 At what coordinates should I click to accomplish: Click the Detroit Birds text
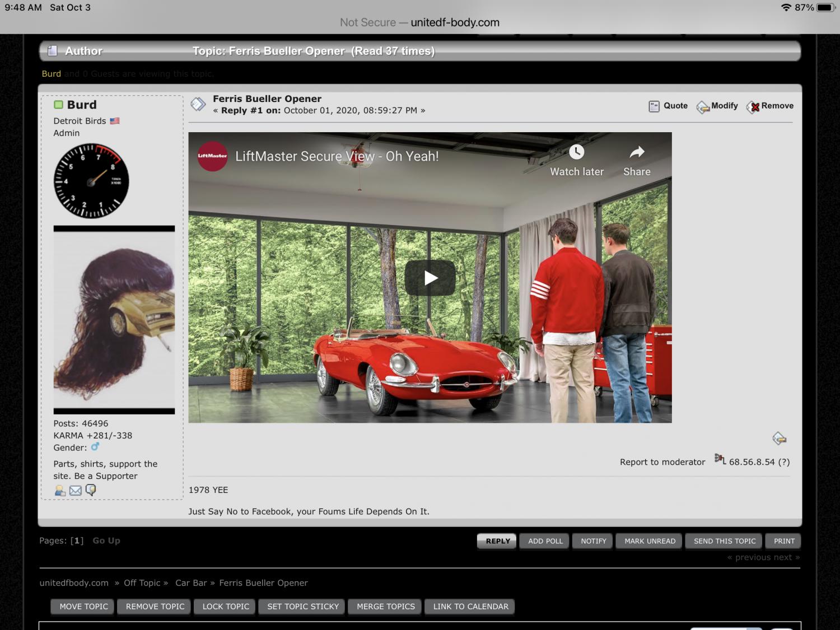pyautogui.click(x=80, y=121)
